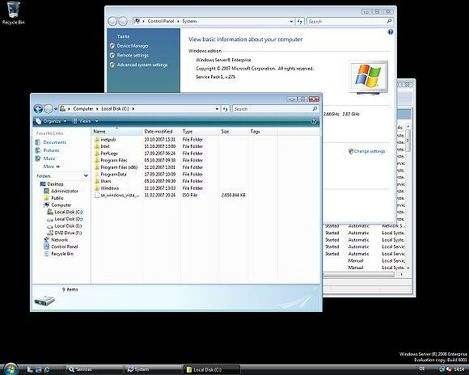Select Control Panel in the Folders tree

(x=65, y=247)
